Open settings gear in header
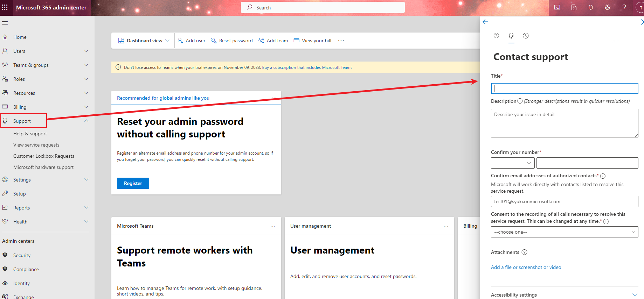This screenshot has width=644, height=299. [x=608, y=7]
